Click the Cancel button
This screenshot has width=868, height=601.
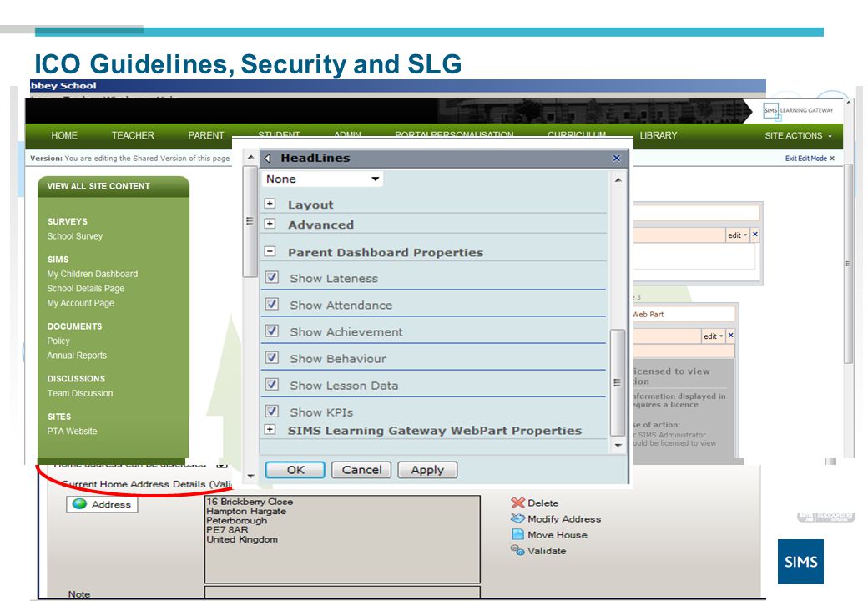pos(361,470)
